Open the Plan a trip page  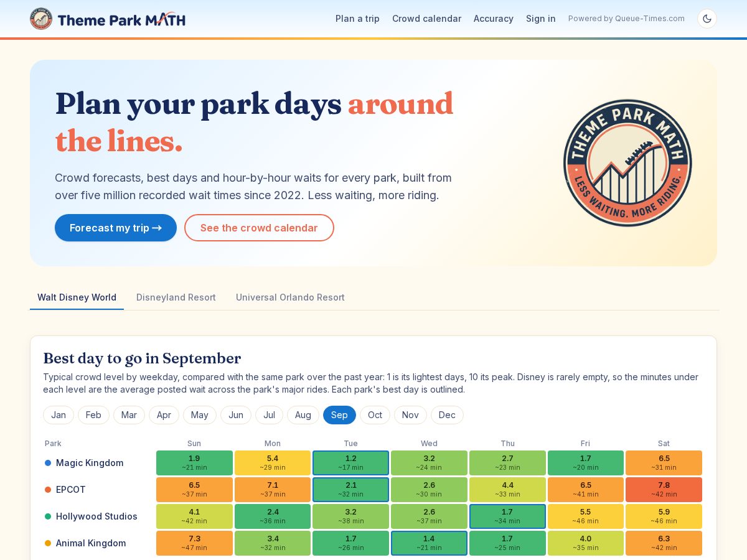coord(357,19)
